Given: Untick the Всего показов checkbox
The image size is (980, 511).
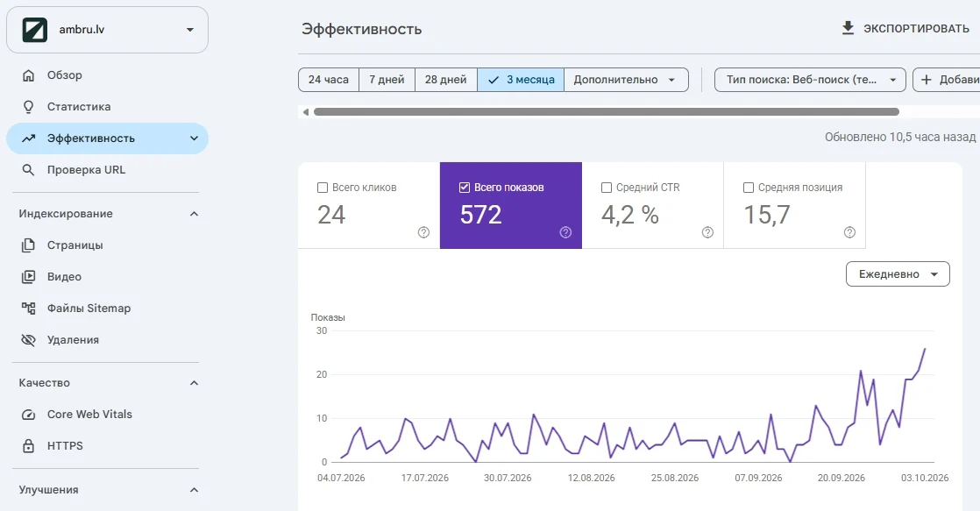Looking at the screenshot, I should (465, 188).
